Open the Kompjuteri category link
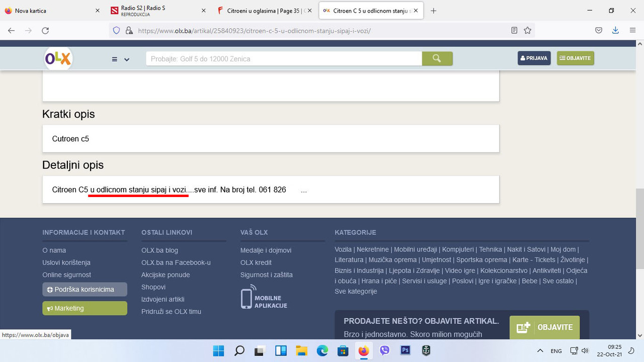This screenshot has width=644, height=362. click(x=458, y=249)
